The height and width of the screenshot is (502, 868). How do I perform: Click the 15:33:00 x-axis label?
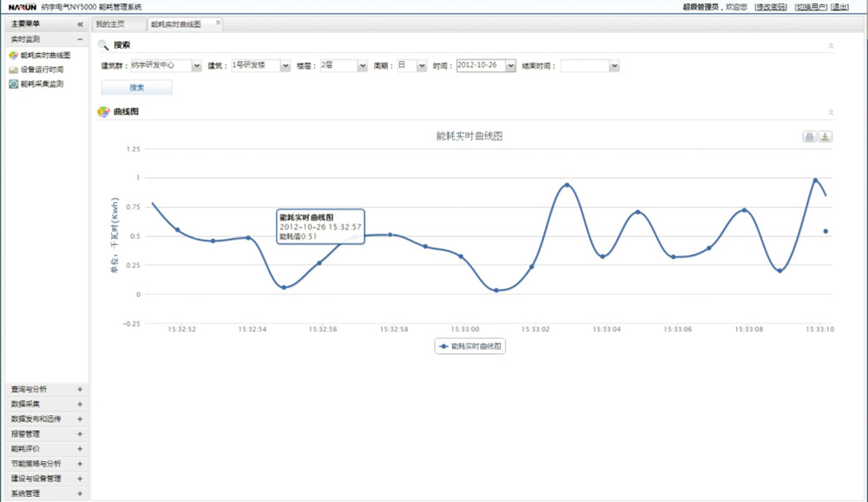point(465,329)
